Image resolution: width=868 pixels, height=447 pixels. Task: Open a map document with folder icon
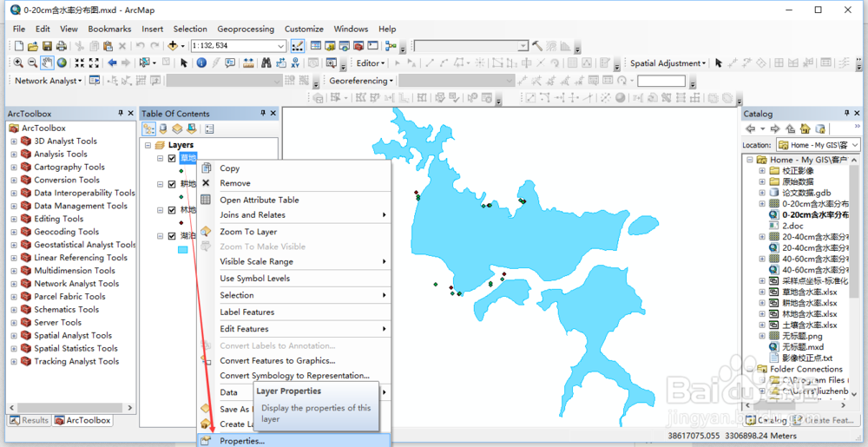(x=33, y=46)
